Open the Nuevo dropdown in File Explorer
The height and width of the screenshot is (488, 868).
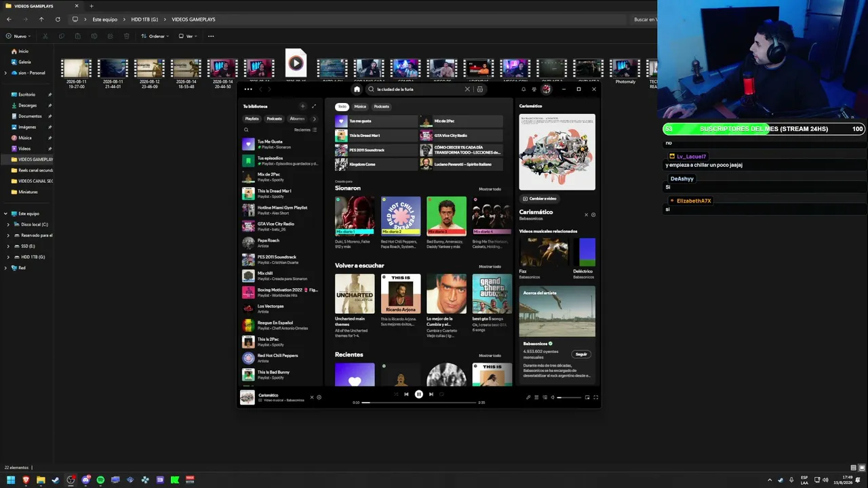click(x=18, y=36)
